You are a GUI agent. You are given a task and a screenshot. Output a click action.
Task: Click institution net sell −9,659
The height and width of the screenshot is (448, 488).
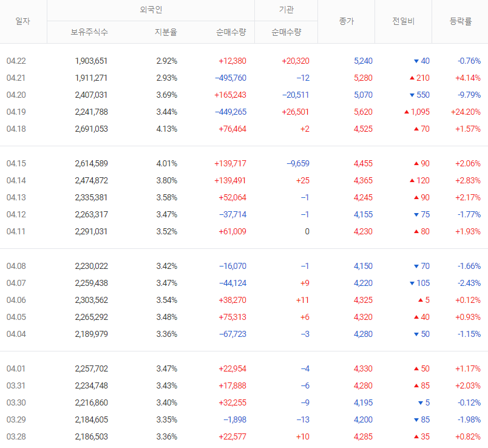(x=298, y=163)
